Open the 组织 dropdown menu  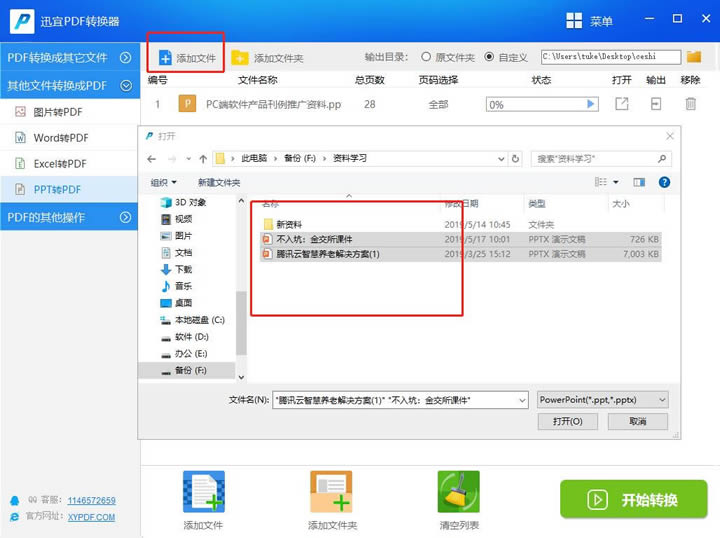click(163, 182)
